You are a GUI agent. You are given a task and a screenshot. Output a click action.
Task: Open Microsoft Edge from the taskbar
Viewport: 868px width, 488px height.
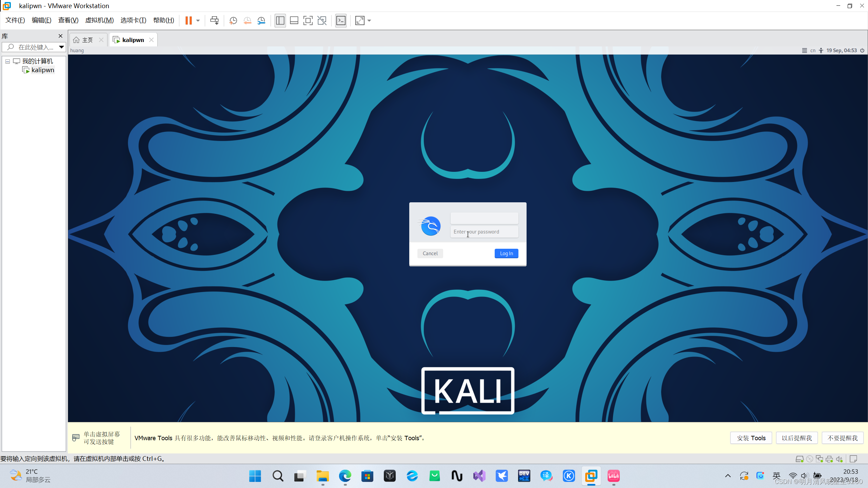coord(345,476)
